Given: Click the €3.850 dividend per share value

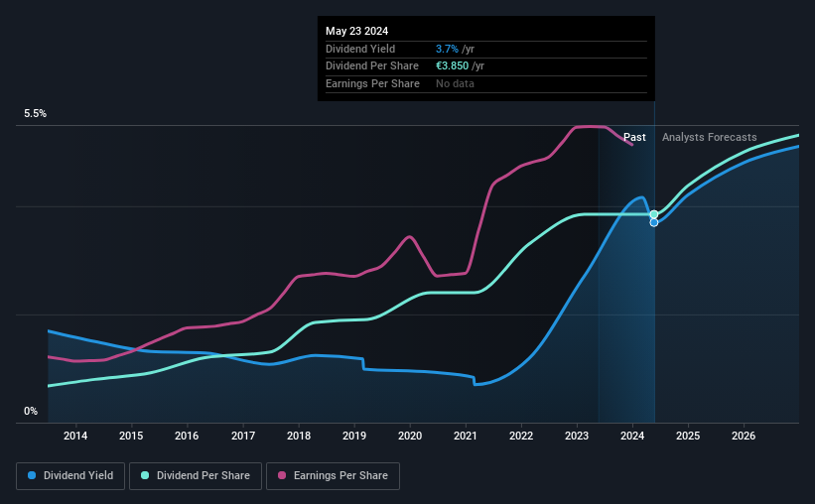Looking at the screenshot, I should [x=453, y=66].
